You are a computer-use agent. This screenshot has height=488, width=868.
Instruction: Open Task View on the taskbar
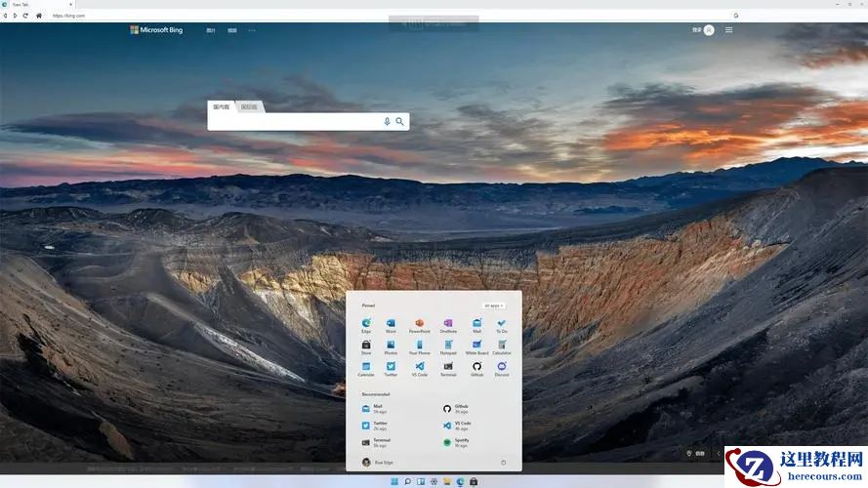point(421,481)
